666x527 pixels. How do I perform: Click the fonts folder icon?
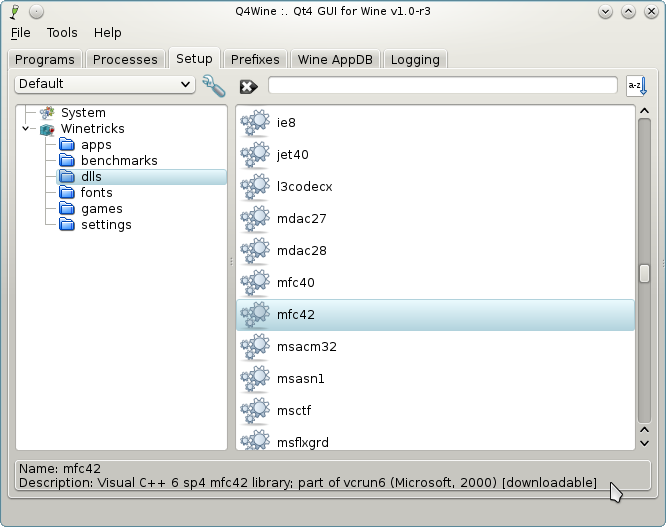67,193
